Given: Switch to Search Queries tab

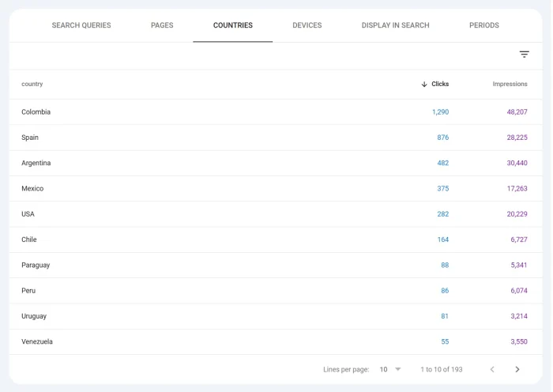Looking at the screenshot, I should coord(81,25).
